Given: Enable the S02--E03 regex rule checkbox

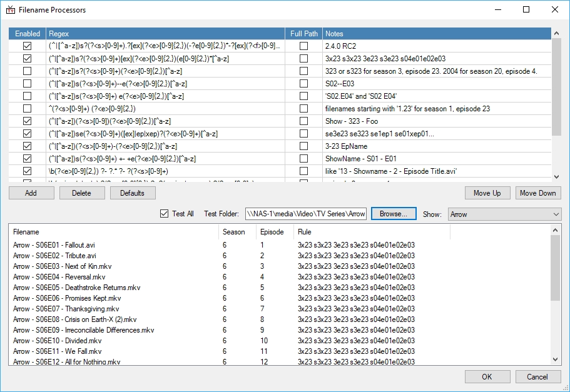Looking at the screenshot, I should coord(27,84).
